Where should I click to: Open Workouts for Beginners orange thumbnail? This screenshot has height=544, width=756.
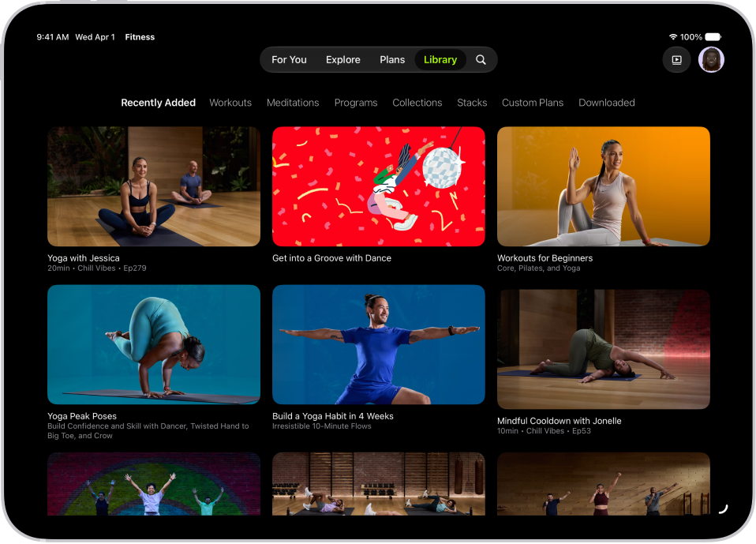point(603,186)
